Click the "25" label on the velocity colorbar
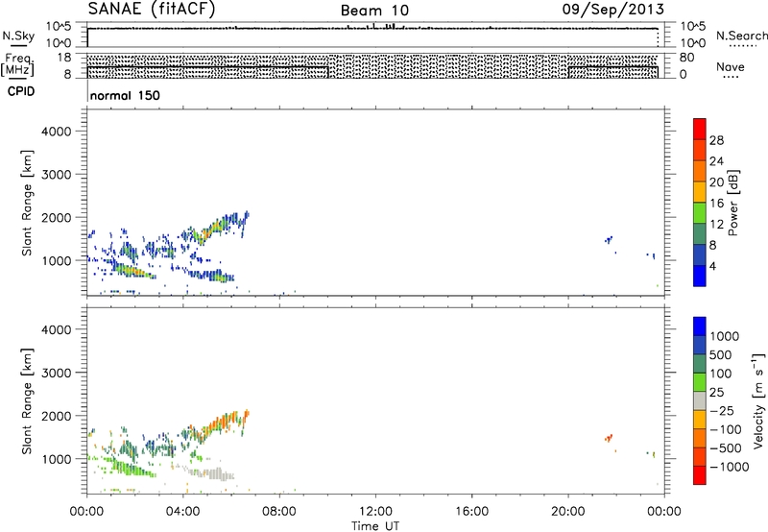Screen dimensions: 768x532 coord(716,393)
